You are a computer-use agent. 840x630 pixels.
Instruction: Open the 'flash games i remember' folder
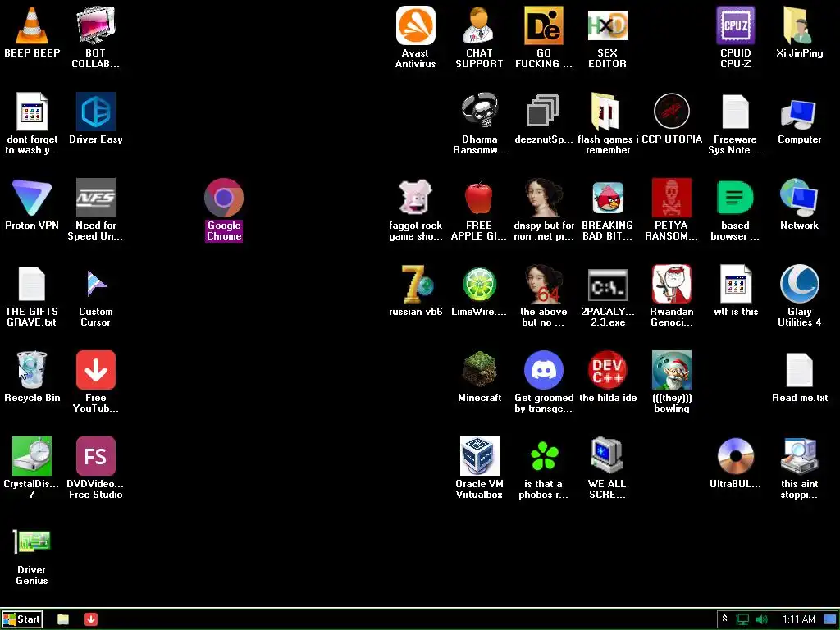(607, 112)
